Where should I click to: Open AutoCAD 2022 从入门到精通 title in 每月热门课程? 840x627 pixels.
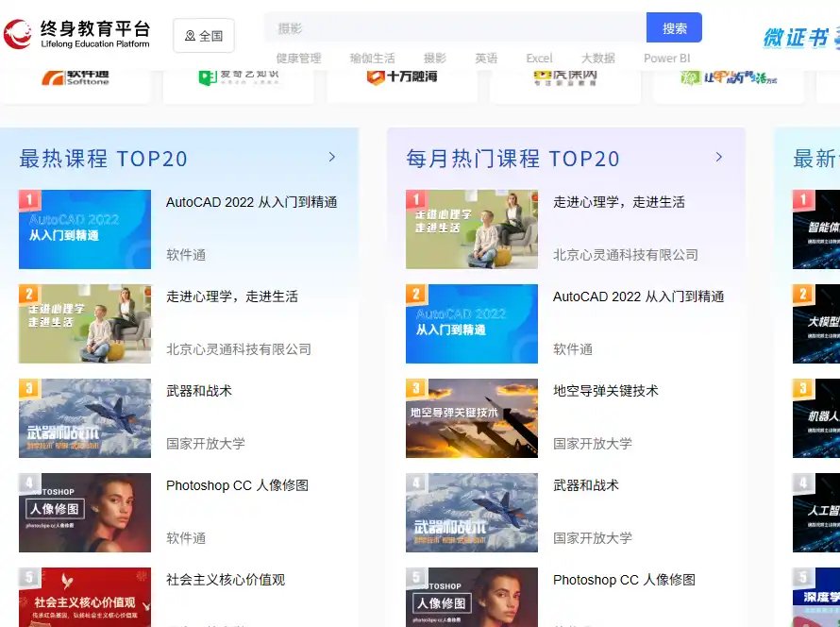[x=639, y=297]
